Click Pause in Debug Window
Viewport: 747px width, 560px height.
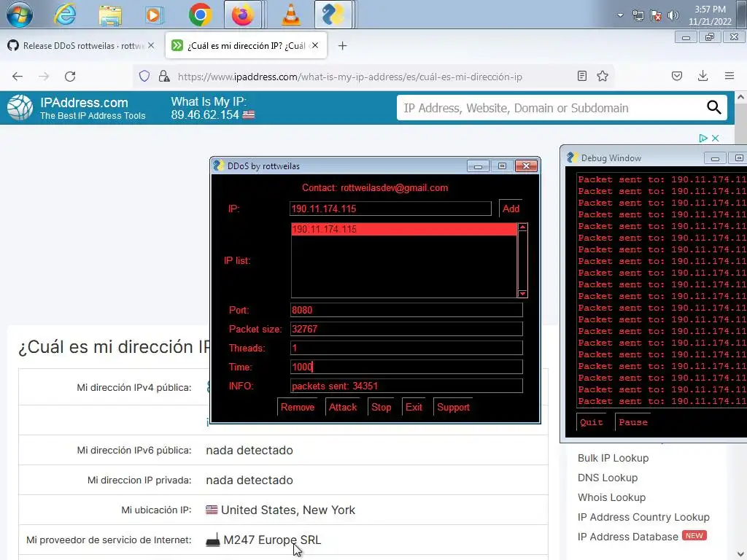click(x=633, y=422)
